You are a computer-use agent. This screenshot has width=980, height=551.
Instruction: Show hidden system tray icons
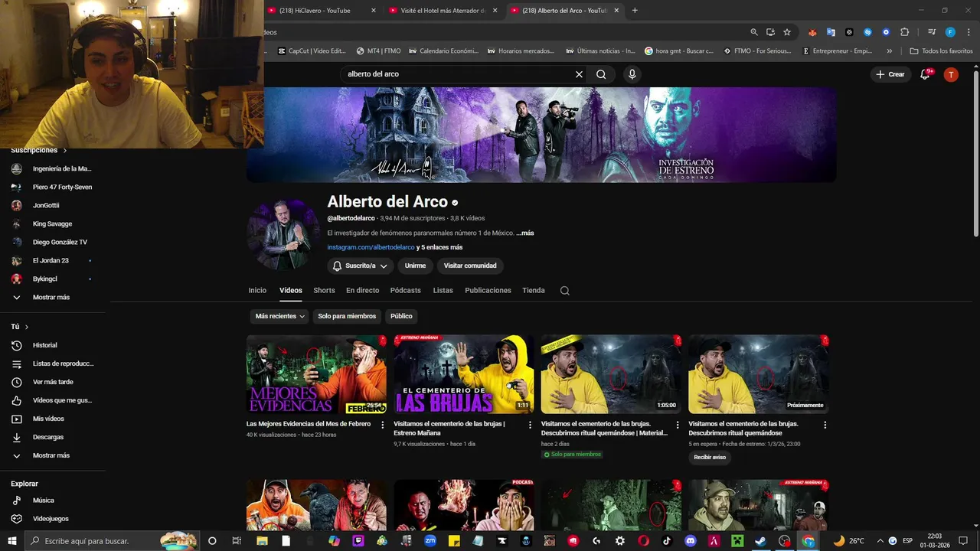(x=879, y=541)
